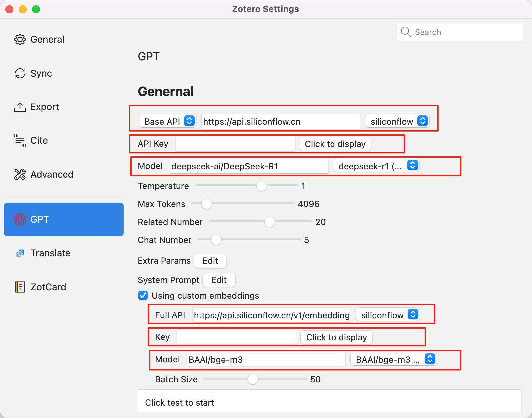Screen dimensions: 532x418
Task: Click the magnifying glass search icon
Action: [406, 32]
